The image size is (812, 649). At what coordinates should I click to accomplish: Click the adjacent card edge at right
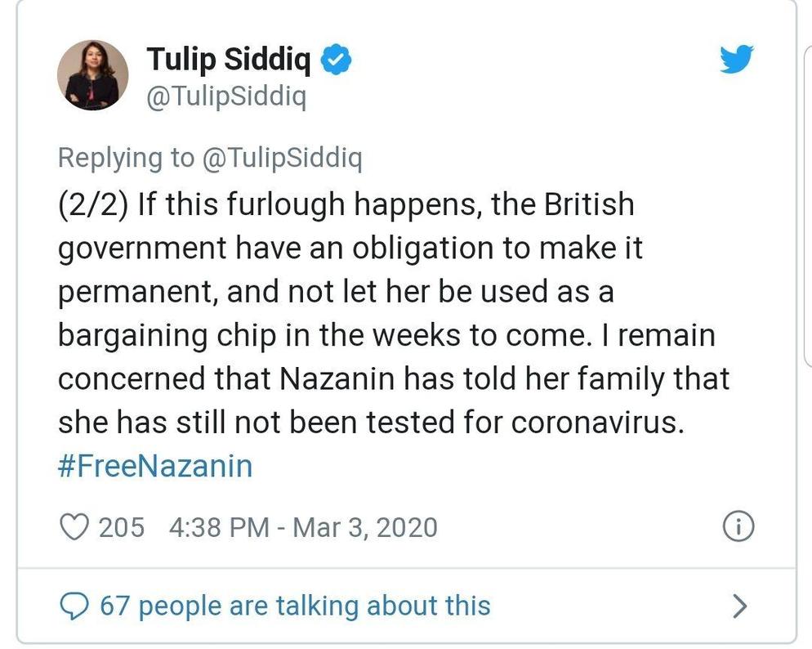click(x=807, y=207)
